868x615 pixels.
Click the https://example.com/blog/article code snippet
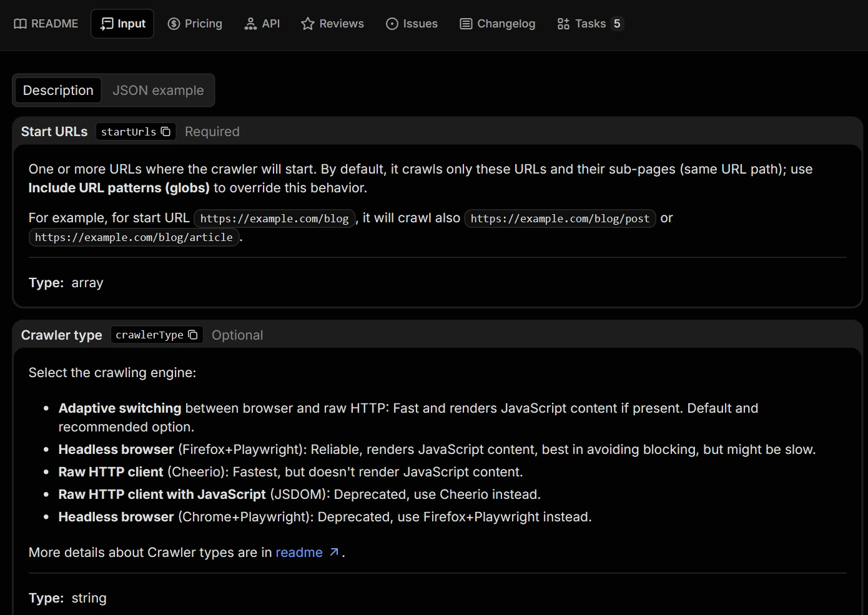[x=134, y=237]
